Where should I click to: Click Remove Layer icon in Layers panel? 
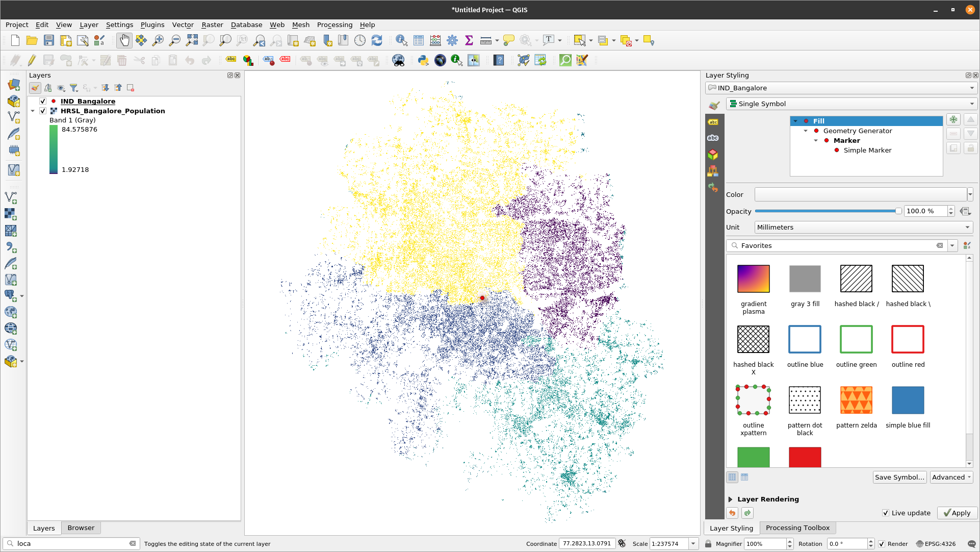[131, 88]
